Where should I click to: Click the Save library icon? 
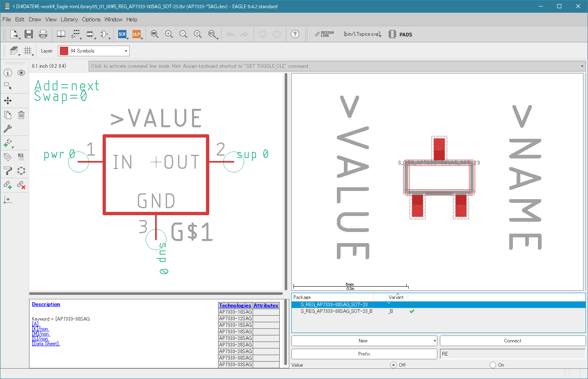[28, 34]
